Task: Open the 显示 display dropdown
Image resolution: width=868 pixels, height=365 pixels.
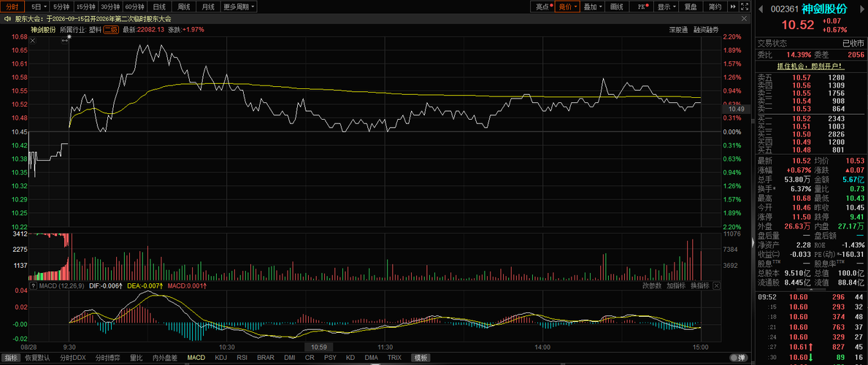Action: tap(667, 7)
